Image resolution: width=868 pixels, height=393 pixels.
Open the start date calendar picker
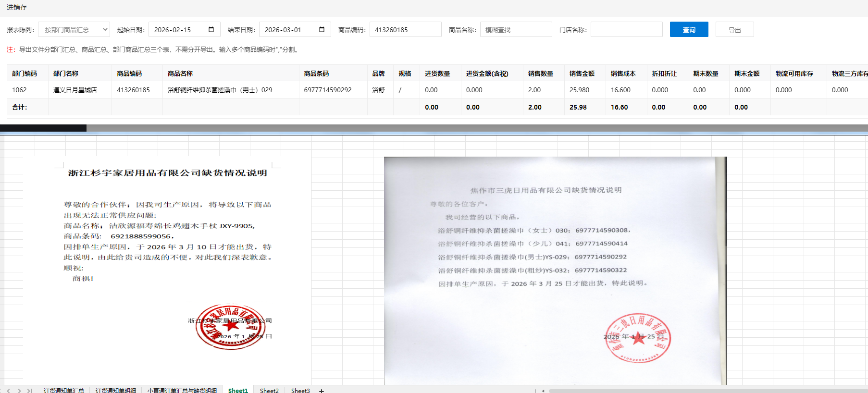click(211, 30)
